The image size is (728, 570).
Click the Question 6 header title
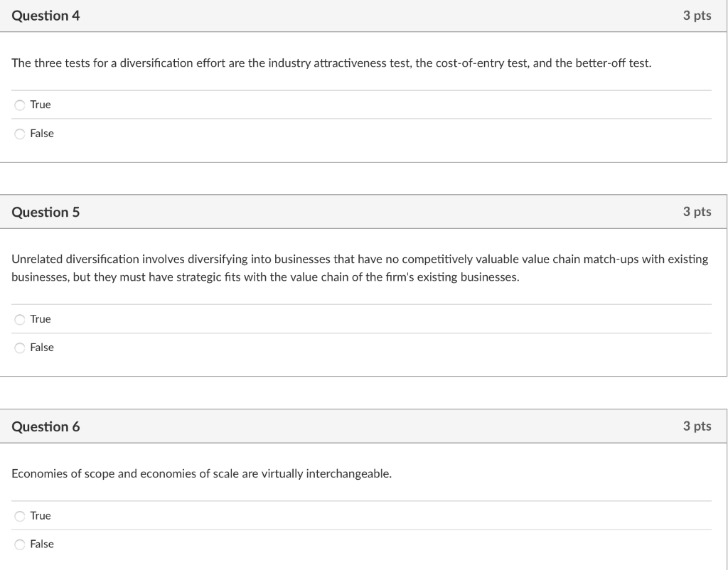point(46,426)
